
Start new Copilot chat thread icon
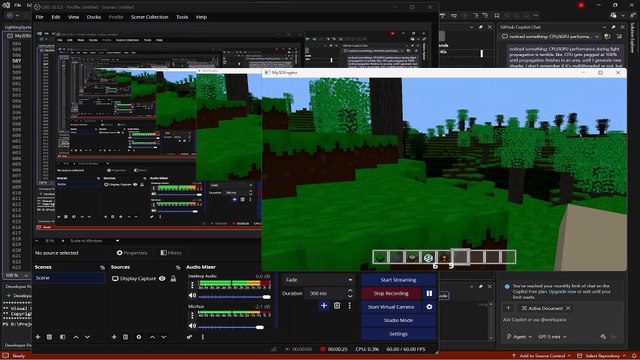[607, 37]
